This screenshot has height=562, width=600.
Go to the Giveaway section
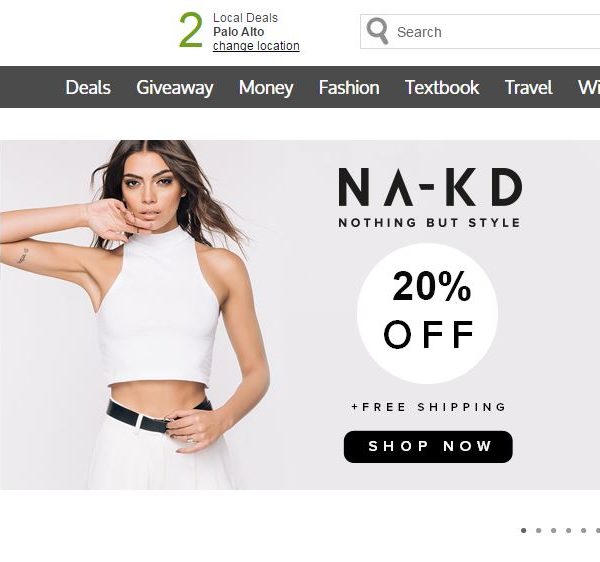click(x=174, y=88)
